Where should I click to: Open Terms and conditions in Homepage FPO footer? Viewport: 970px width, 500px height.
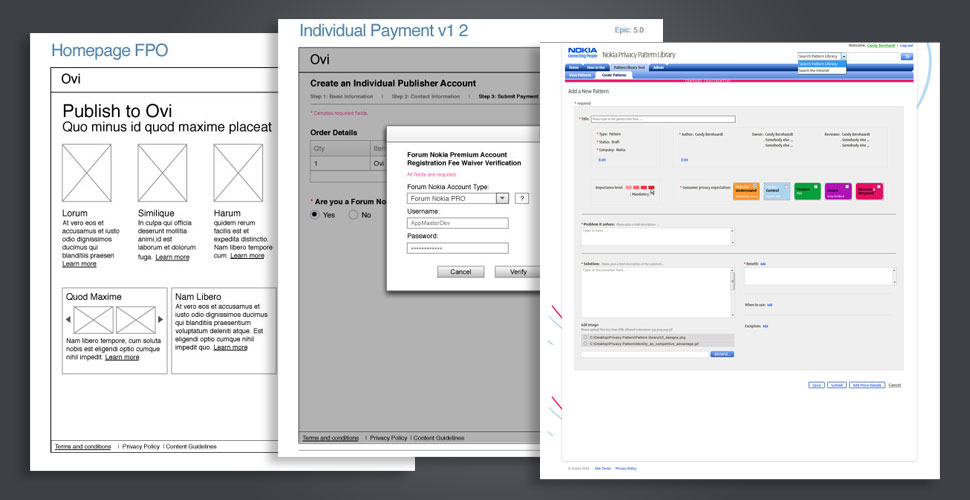[x=83, y=447]
